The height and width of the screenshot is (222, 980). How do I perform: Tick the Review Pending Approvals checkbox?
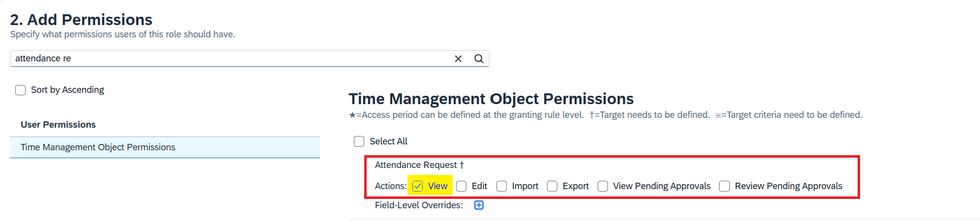[x=724, y=186]
